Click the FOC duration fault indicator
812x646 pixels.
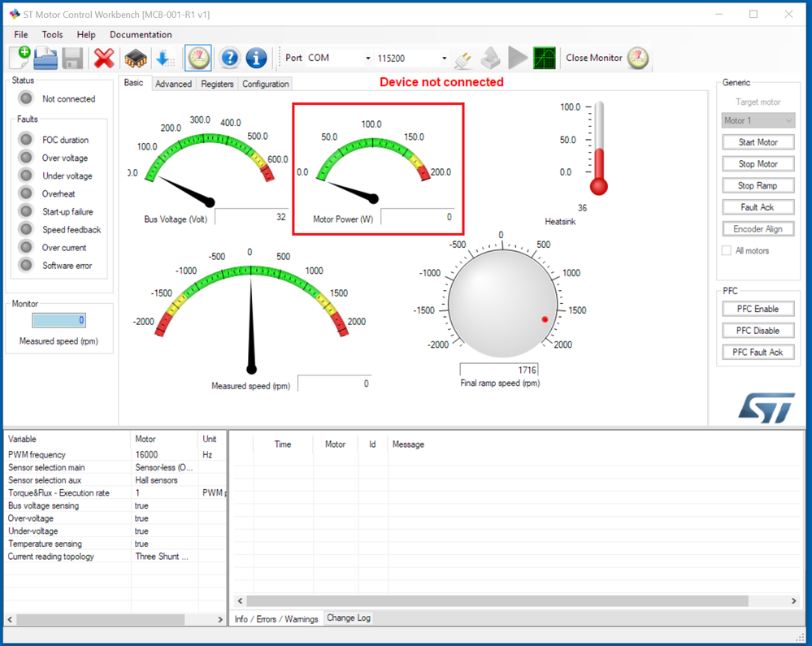click(x=25, y=140)
